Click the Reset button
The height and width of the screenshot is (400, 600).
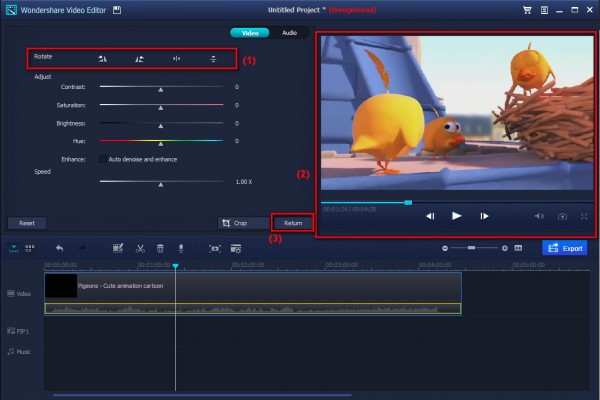pos(27,223)
